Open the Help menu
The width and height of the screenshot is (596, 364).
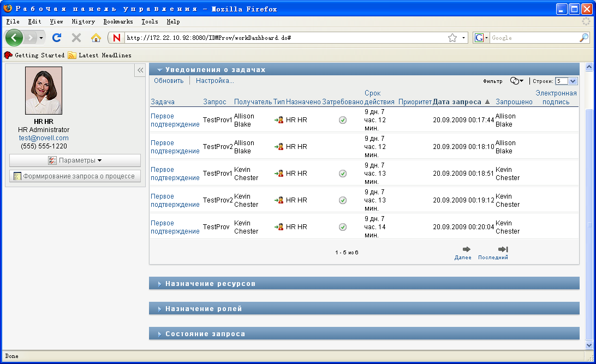coord(174,22)
